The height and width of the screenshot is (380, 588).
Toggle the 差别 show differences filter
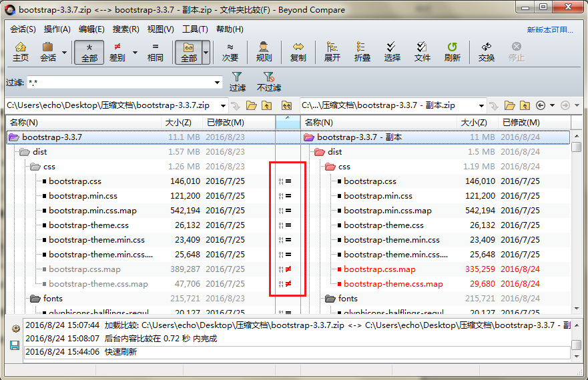point(117,52)
